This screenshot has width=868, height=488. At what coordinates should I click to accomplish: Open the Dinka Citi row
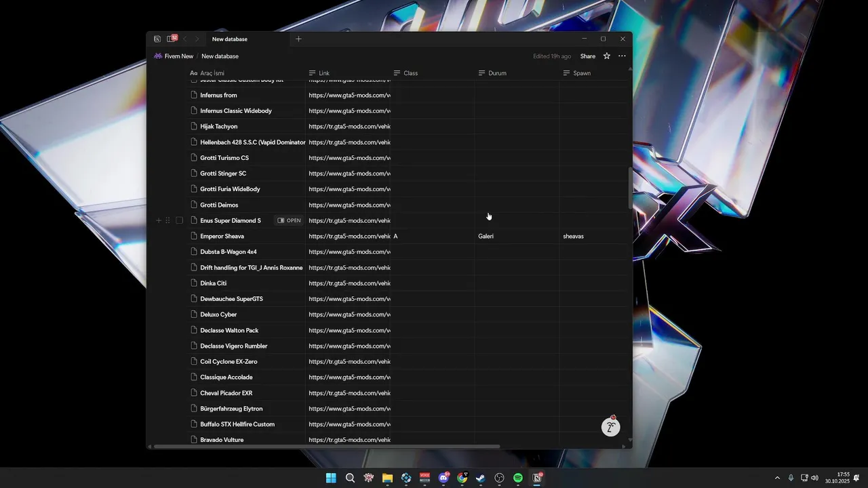coord(213,283)
